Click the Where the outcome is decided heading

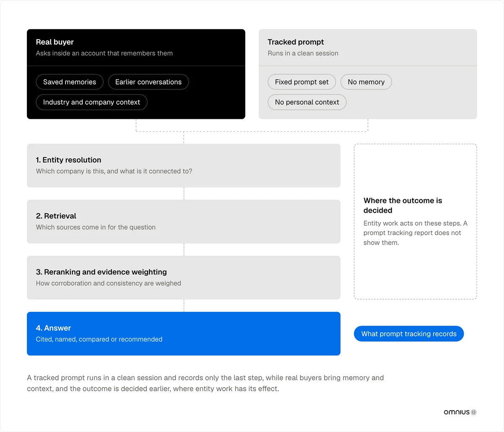pos(403,205)
